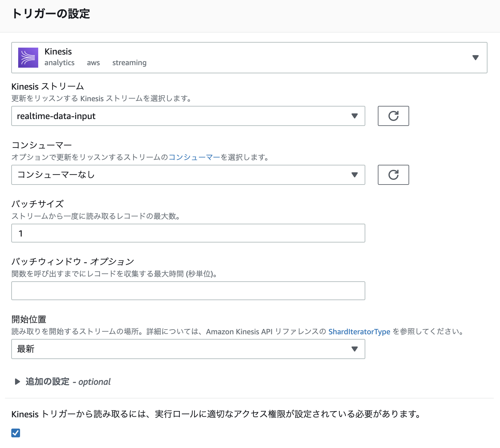Click the purple Kinesis service icon
Image resolution: width=500 pixels, height=448 pixels.
(x=28, y=58)
